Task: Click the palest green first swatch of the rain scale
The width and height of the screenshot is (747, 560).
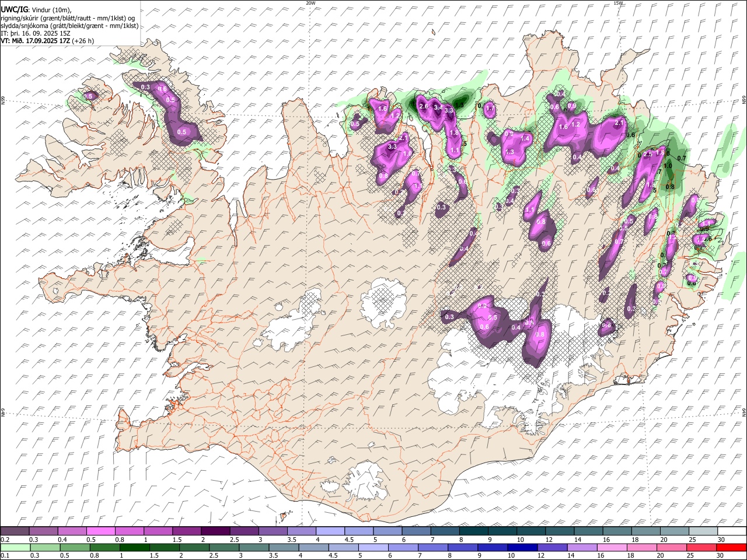Action: point(15,547)
